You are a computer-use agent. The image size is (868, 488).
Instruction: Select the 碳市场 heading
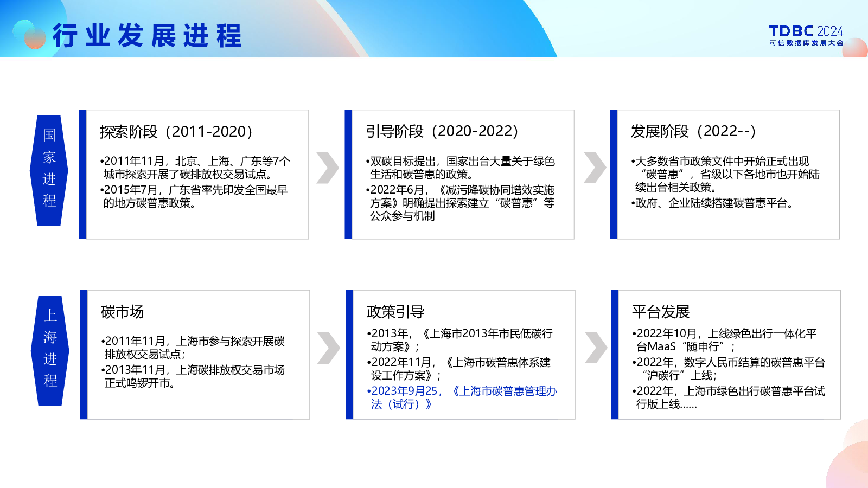(x=122, y=312)
